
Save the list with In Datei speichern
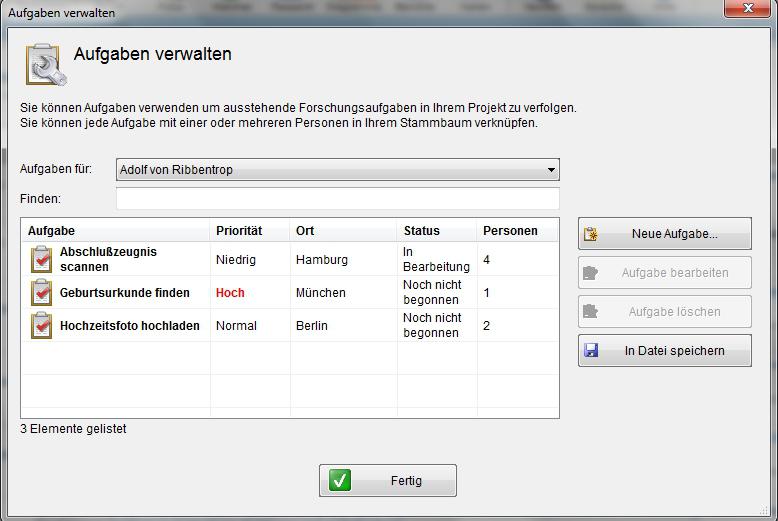665,351
